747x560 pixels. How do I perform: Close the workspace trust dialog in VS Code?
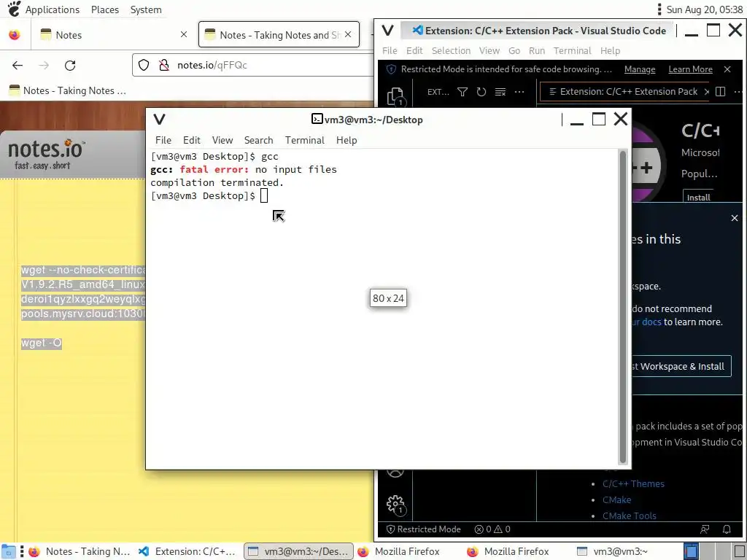click(734, 218)
